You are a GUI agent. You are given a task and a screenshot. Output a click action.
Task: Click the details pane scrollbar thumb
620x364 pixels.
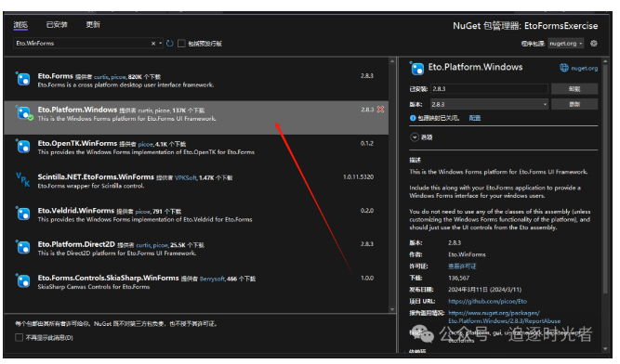[x=605, y=179]
